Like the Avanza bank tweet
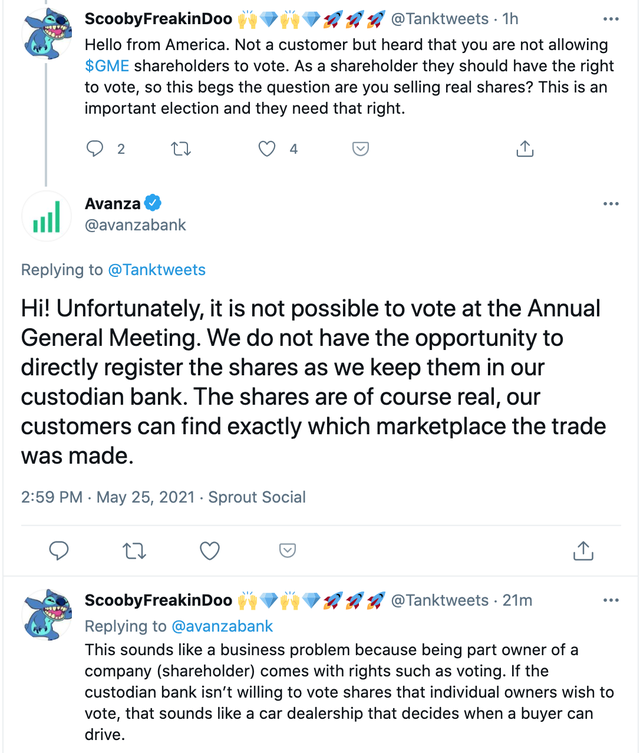Image resolution: width=640 pixels, height=753 pixels. coord(209,550)
